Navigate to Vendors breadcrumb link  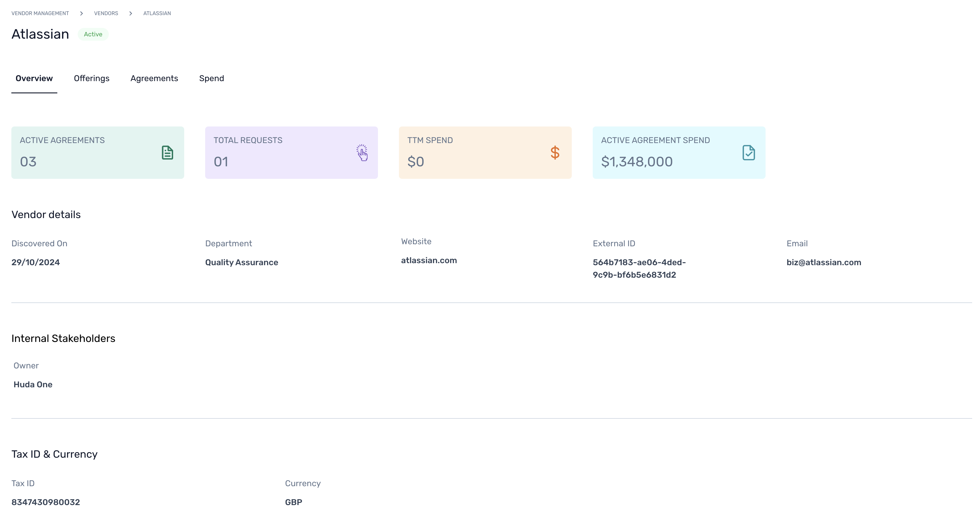click(106, 13)
